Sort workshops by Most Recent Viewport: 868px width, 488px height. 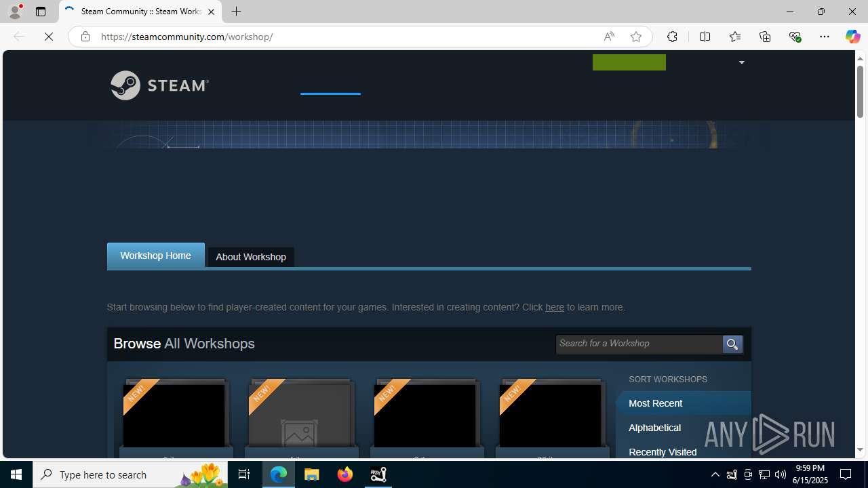[684, 403]
